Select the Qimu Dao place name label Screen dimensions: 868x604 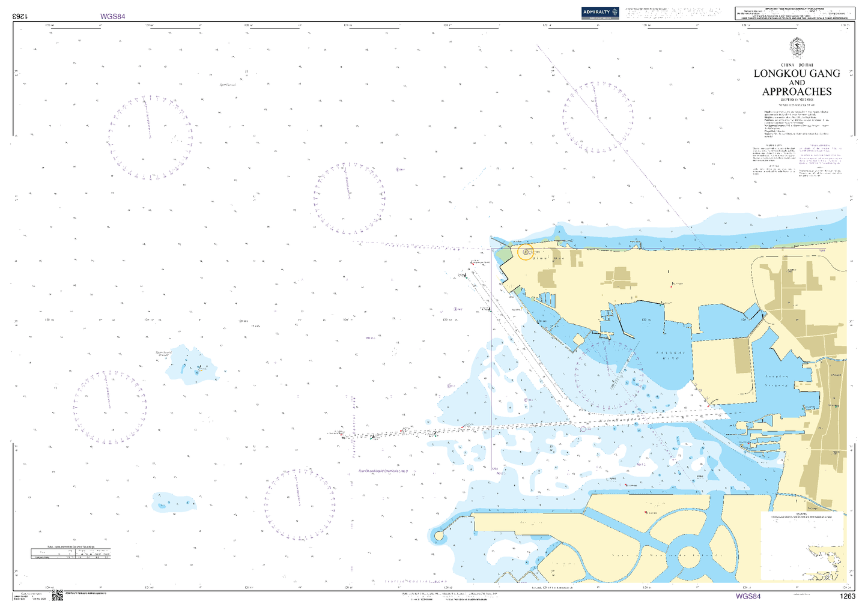click(549, 259)
